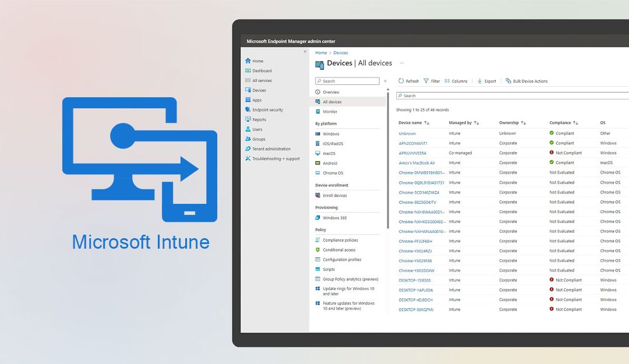The image size is (629, 364).
Task: Open device APN2COMANT1
Action: pyautogui.click(x=413, y=143)
